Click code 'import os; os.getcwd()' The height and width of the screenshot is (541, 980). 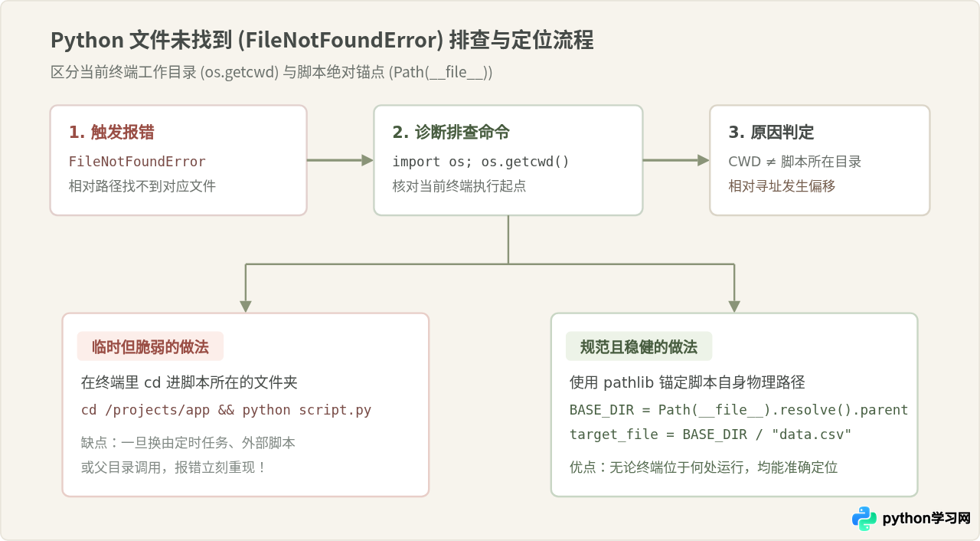(481, 162)
